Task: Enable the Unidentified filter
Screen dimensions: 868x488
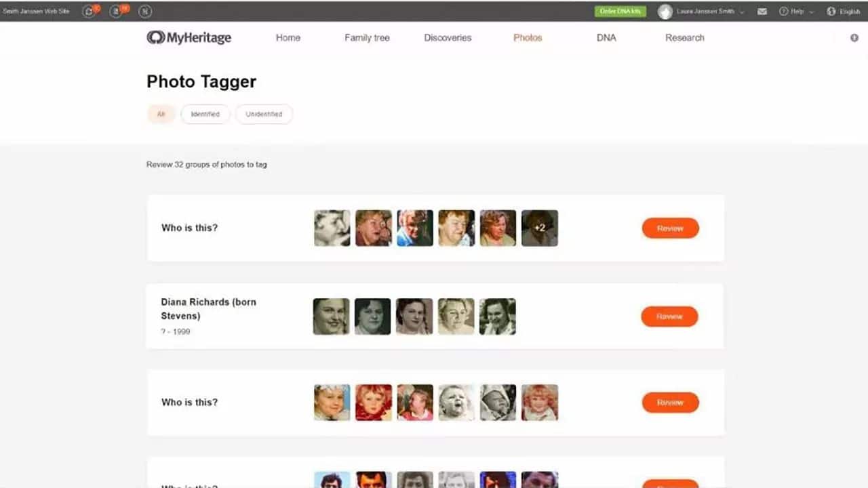Action: [264, 114]
